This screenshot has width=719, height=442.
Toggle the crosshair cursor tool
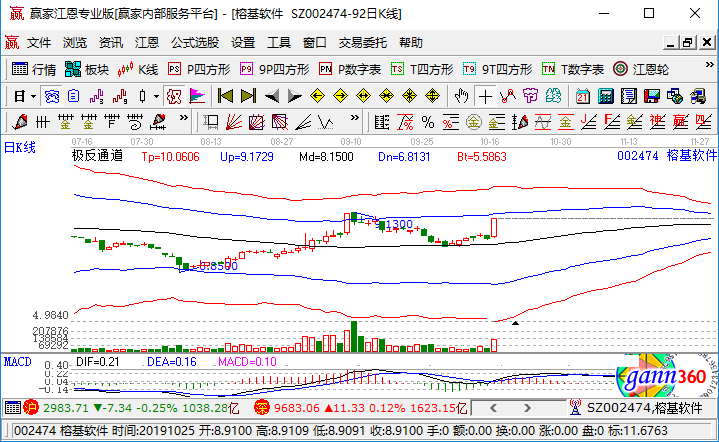tap(485, 97)
